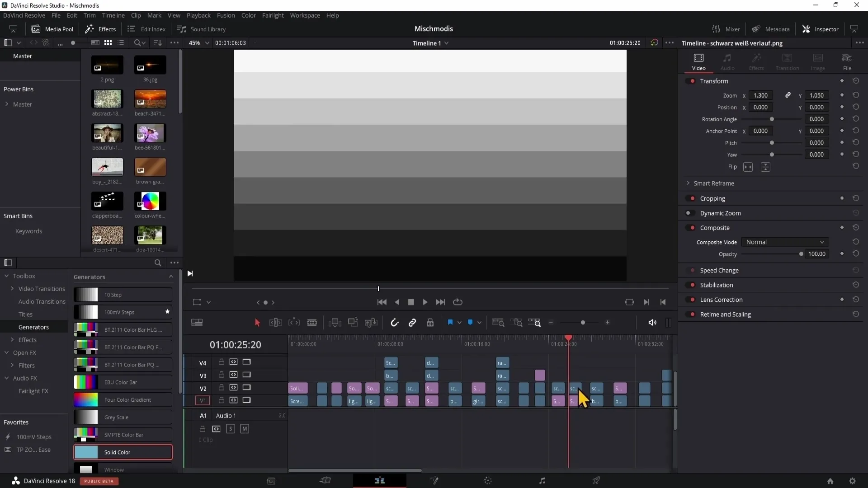The width and height of the screenshot is (868, 488).
Task: Click the Razor/Blade edit mode icon
Action: coord(312,322)
